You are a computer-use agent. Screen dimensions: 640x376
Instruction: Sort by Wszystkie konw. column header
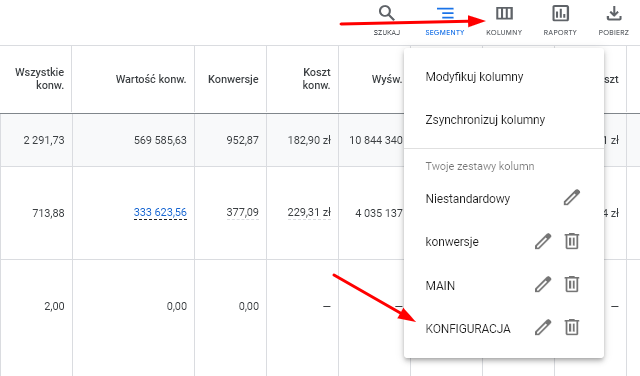40,78
